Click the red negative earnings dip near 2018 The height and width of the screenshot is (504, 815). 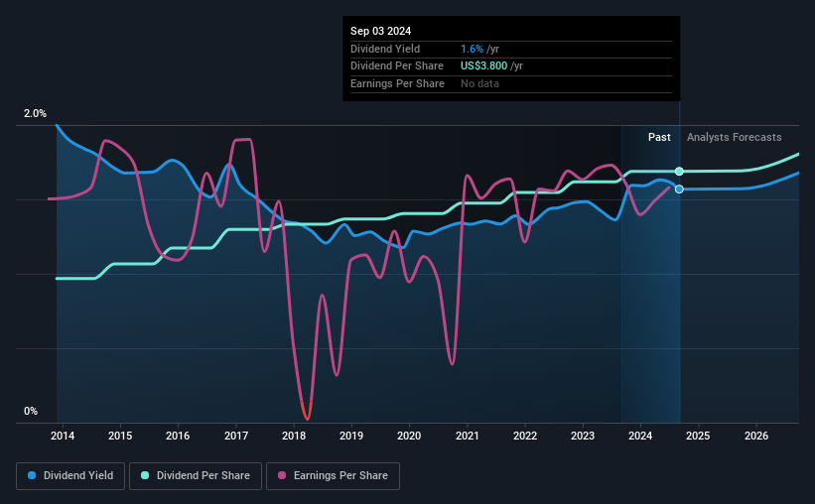tap(307, 412)
